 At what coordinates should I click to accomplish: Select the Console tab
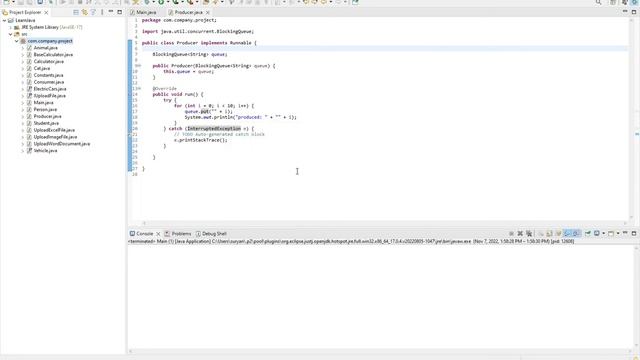[x=141, y=234]
